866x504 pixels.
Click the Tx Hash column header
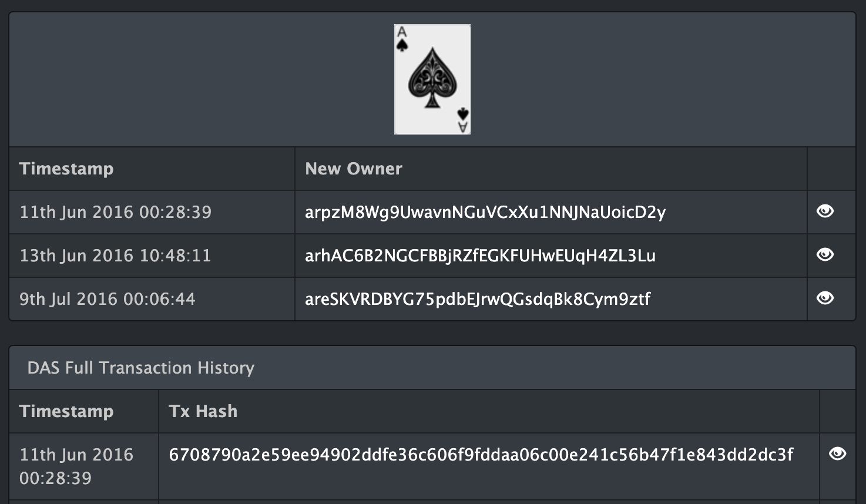pos(203,411)
